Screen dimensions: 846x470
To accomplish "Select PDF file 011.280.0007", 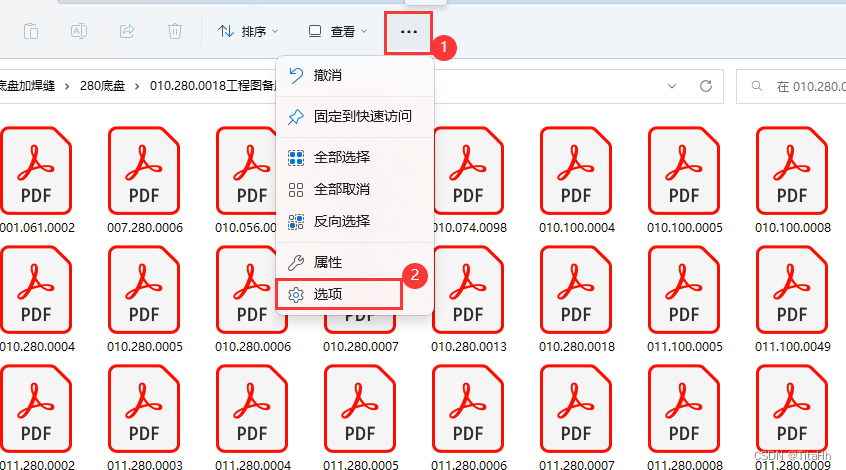I will pos(576,417).
